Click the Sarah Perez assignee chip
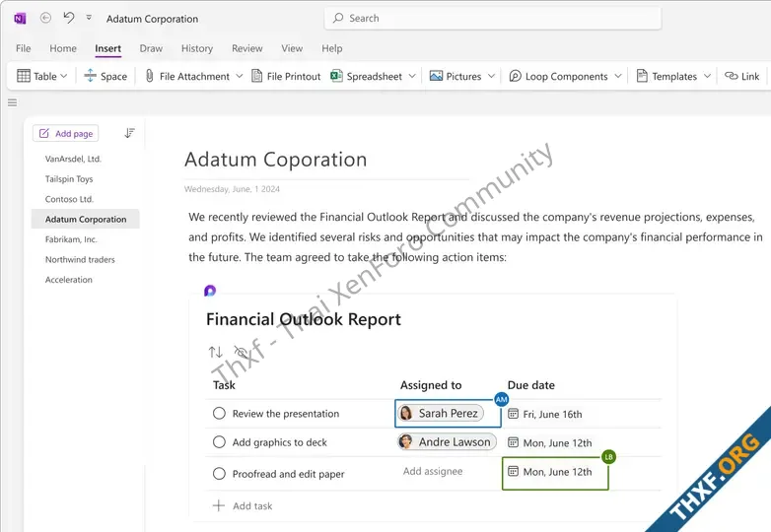771x532 pixels. coord(441,413)
